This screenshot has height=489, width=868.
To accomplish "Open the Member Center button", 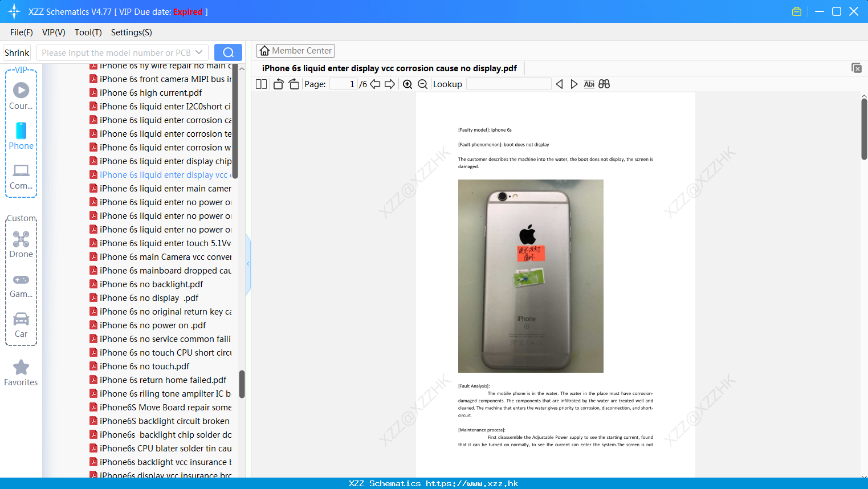I will coord(295,51).
